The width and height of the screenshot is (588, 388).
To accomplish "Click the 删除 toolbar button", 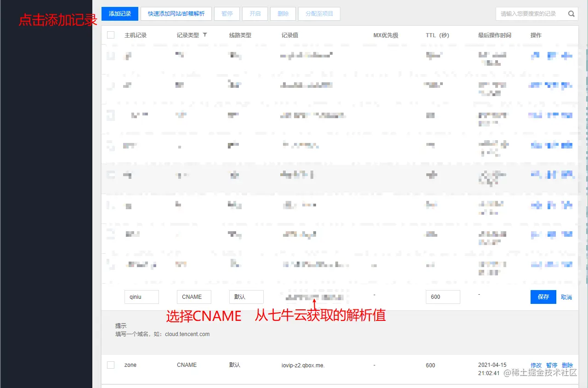I will 283,14.
